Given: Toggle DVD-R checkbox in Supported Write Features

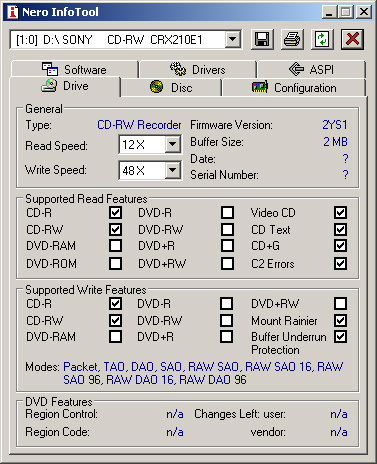Looking at the screenshot, I should (227, 303).
